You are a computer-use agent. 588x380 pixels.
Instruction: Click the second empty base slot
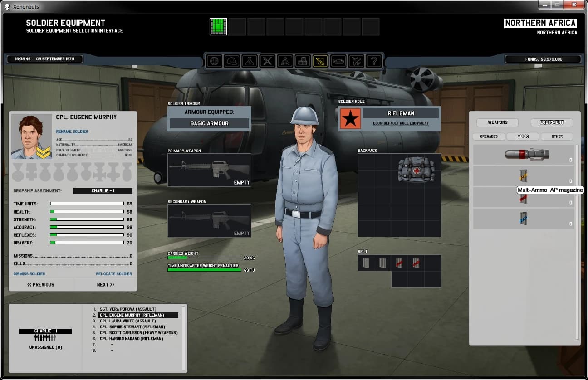(237, 27)
